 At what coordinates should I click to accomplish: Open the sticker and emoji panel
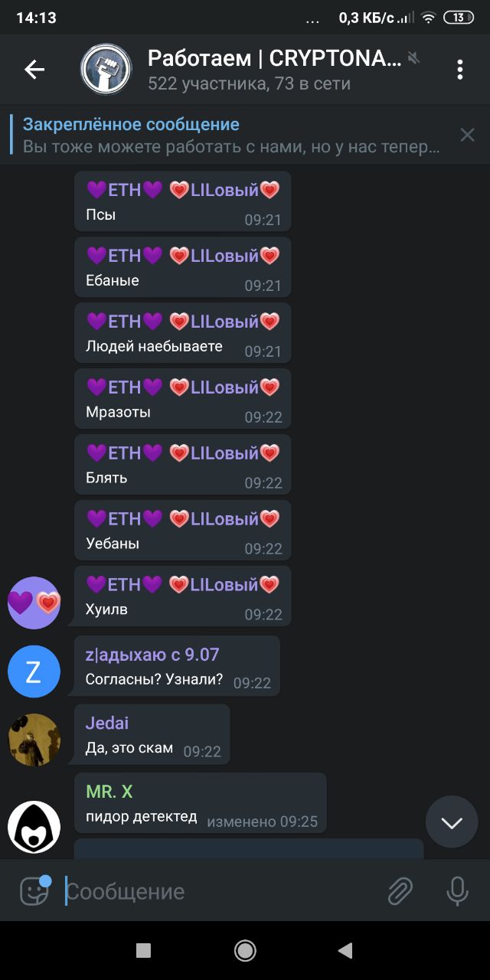pyautogui.click(x=34, y=890)
